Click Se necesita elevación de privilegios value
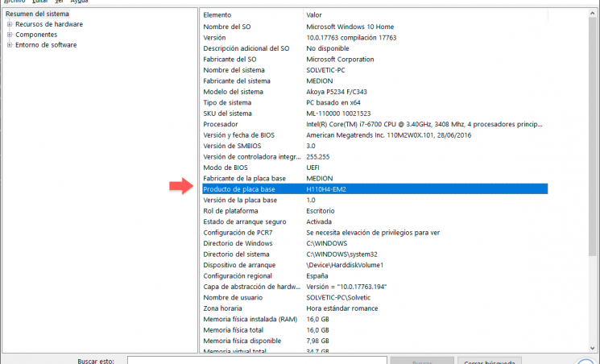The width and height of the screenshot is (600, 364). [x=373, y=233]
